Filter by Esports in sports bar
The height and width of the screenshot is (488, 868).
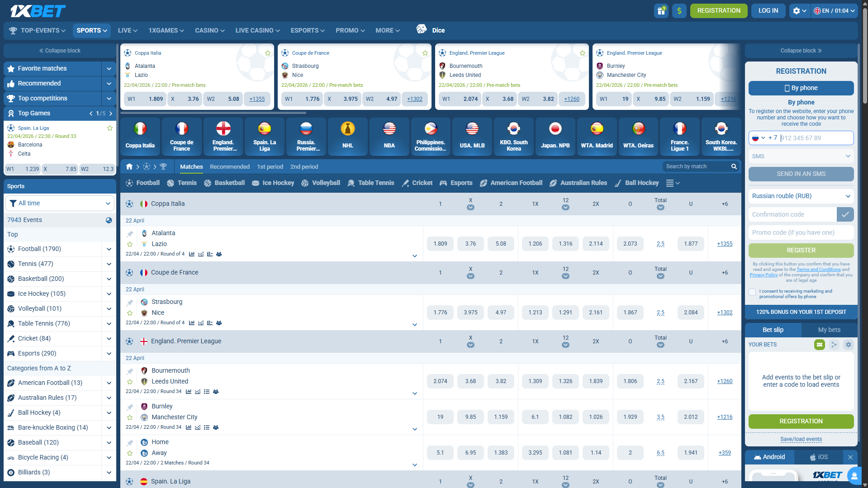point(456,183)
